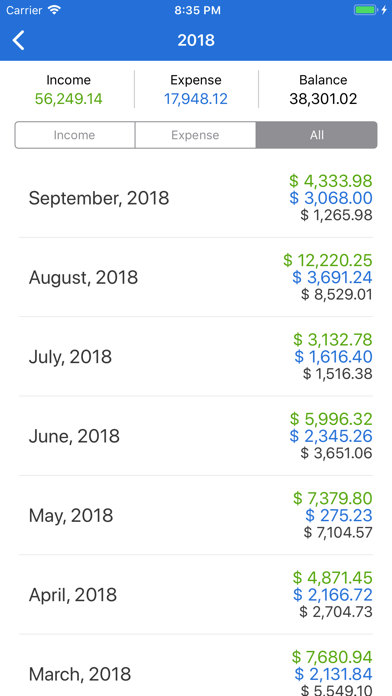Tap August income amount $ 12,220.25
The width and height of the screenshot is (392, 696).
[x=328, y=260]
